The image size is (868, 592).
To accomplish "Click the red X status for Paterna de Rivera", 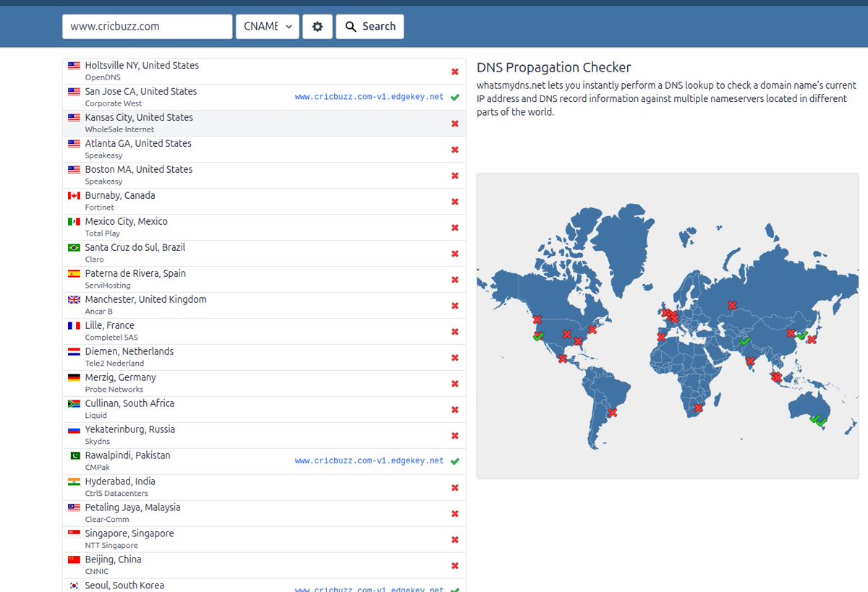I will [x=455, y=280].
